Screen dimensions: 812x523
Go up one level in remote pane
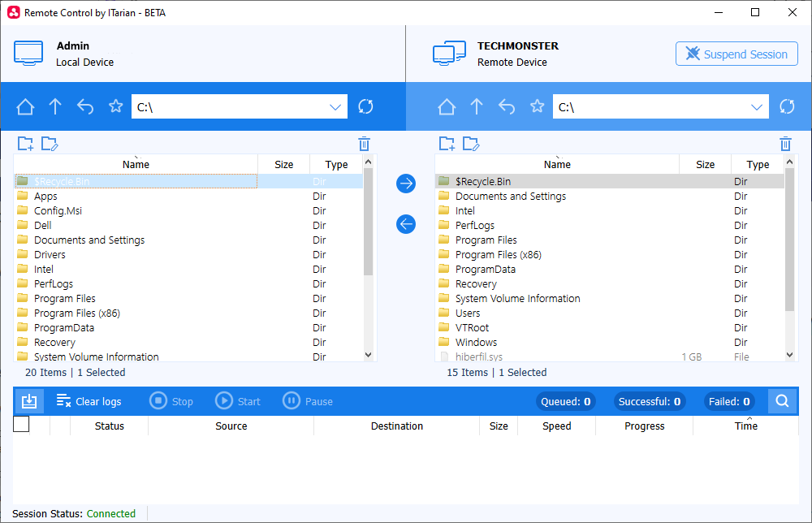pyautogui.click(x=477, y=107)
